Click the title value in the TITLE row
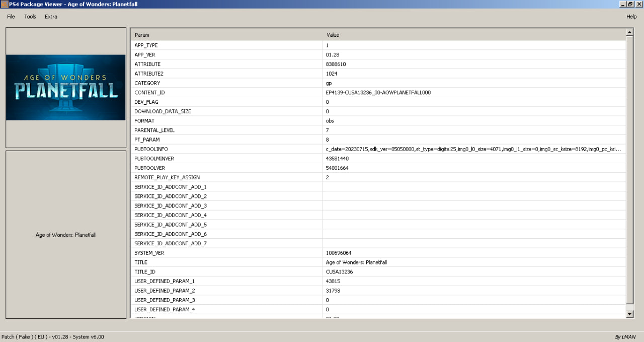 356,262
